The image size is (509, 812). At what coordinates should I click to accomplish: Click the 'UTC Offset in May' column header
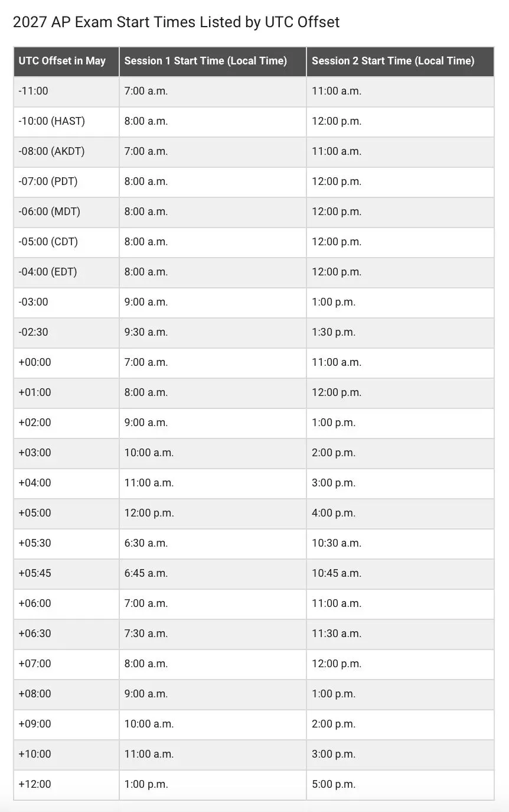[66, 61]
